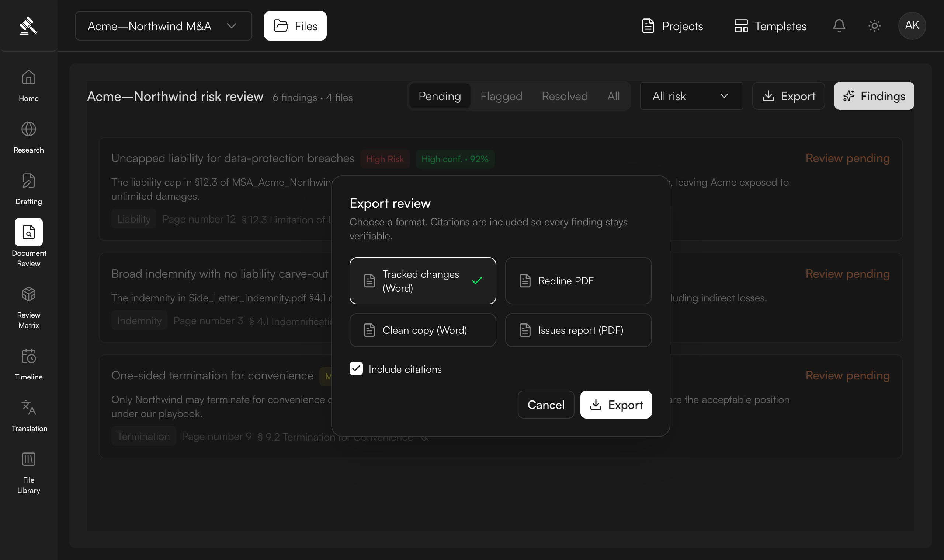Open the File Library icon
The image size is (944, 560).
tap(29, 459)
